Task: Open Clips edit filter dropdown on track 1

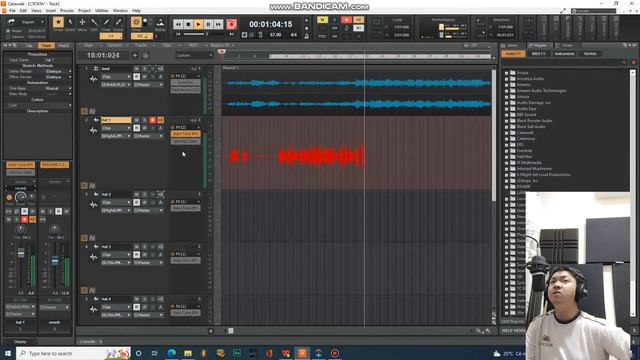Action: (x=116, y=77)
